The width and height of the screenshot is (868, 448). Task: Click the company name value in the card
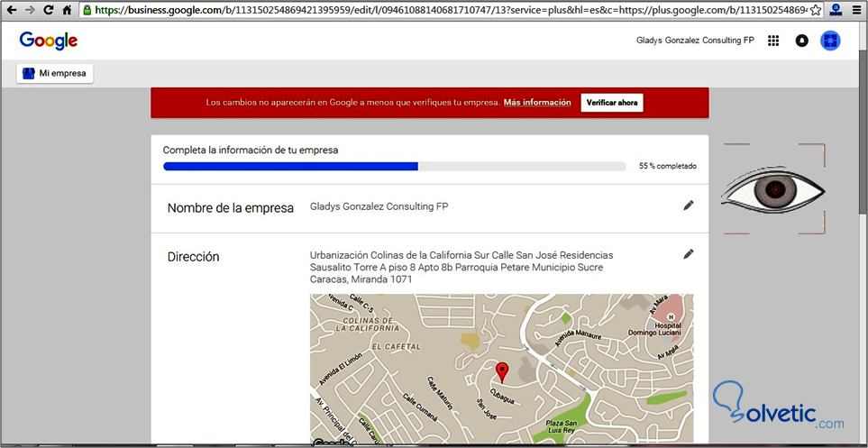tap(379, 206)
